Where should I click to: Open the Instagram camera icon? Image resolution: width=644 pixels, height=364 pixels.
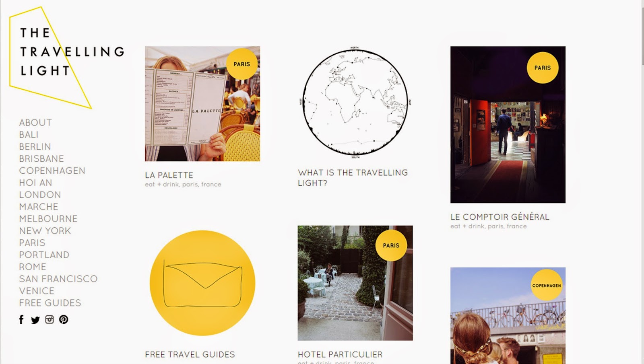50,319
